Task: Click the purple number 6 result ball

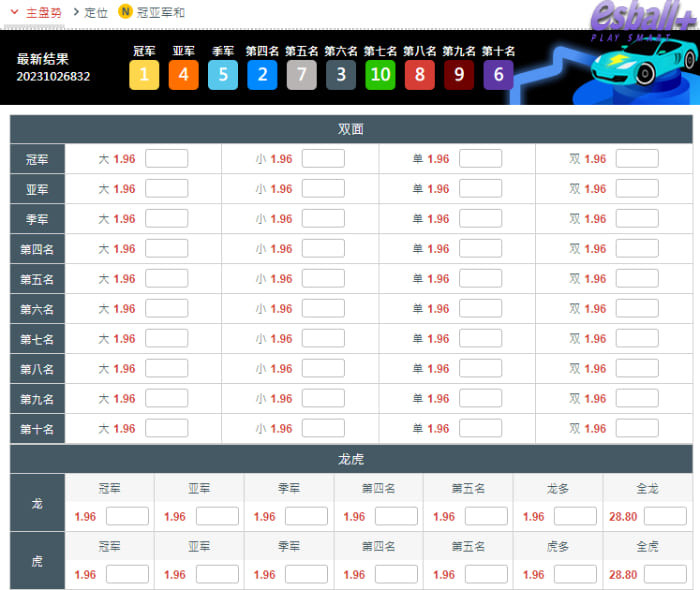Action: click(x=498, y=75)
